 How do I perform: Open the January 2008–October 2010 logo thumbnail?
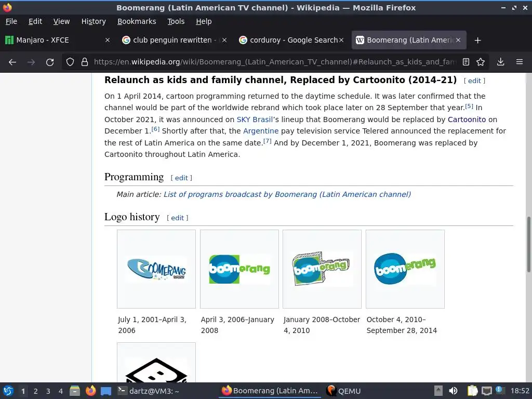[322, 269]
